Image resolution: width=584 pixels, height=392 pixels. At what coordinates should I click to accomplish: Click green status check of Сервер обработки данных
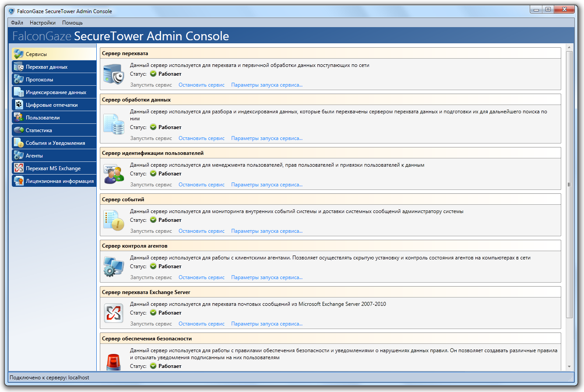[x=153, y=127]
